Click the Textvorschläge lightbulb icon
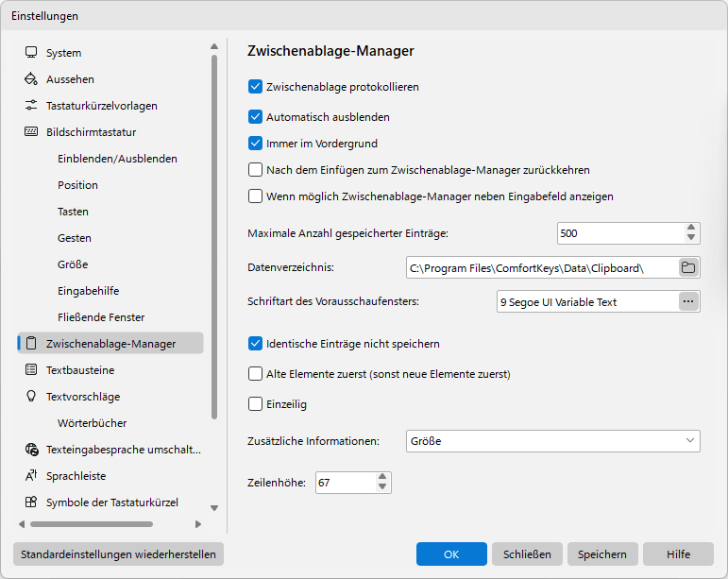Viewport: 728px width, 579px height. tap(31, 397)
